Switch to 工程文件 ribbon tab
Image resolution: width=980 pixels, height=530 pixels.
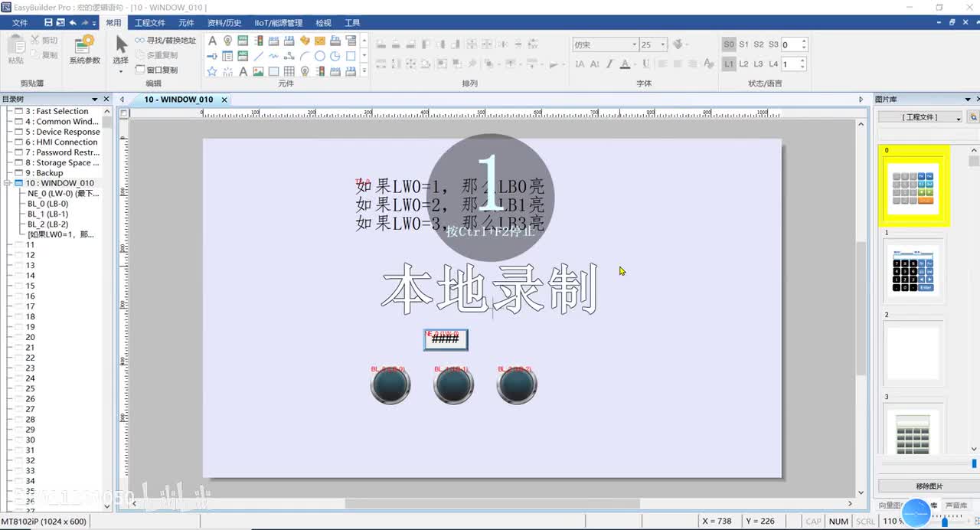tap(150, 23)
